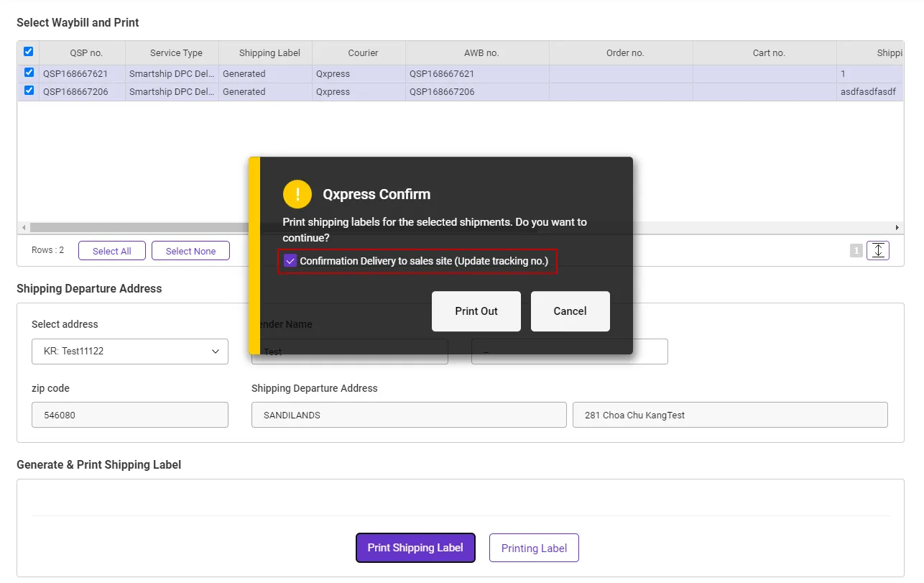Click the Select None button
The image size is (924, 583).
coord(190,251)
